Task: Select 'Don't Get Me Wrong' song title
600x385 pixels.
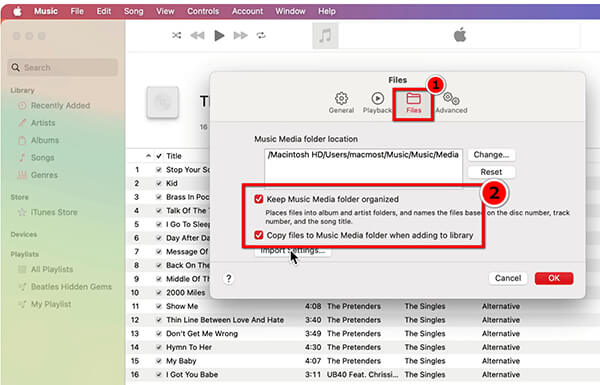Action: point(202,334)
